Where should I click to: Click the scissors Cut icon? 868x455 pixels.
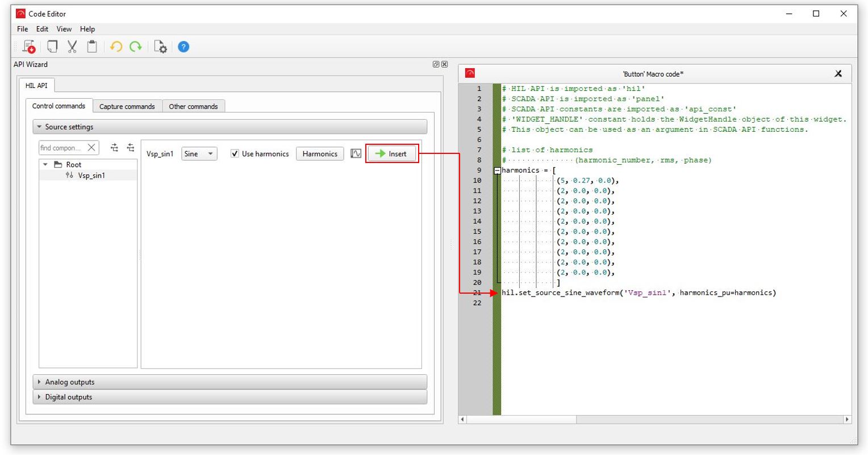point(72,47)
